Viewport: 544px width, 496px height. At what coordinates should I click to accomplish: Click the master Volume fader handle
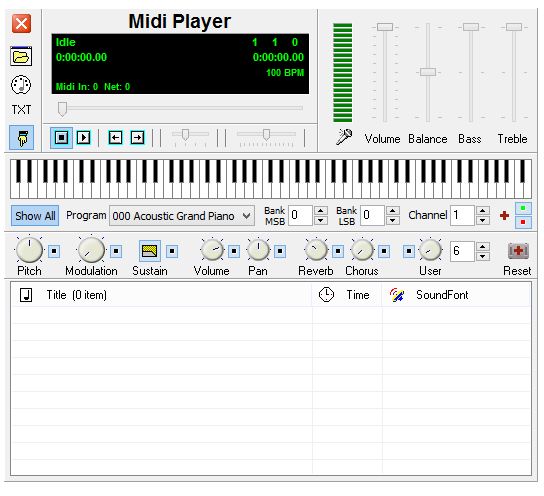[385, 27]
